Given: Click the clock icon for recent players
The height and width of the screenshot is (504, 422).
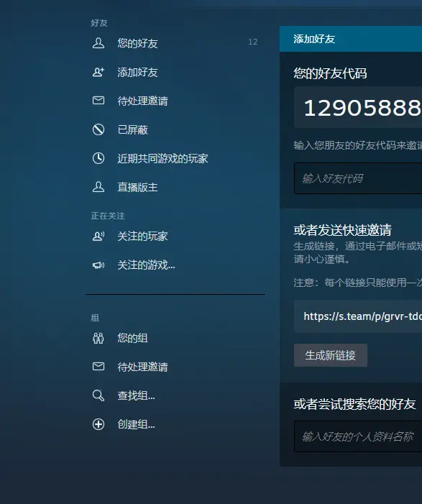Looking at the screenshot, I should tap(98, 158).
